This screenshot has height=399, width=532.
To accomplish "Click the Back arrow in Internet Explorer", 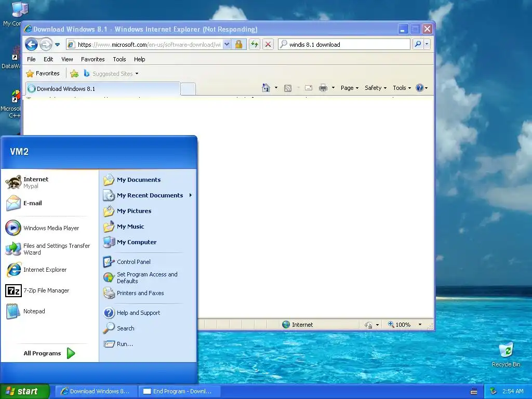I will (31, 44).
